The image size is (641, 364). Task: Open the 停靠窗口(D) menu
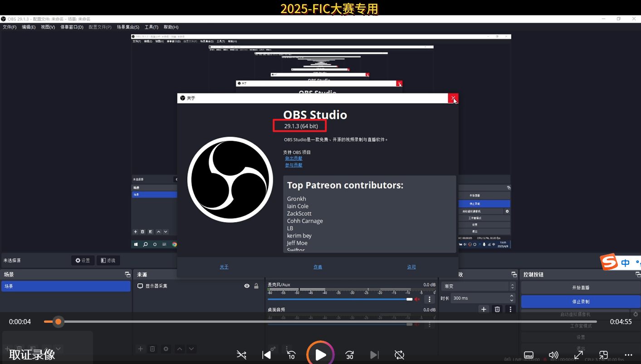pyautogui.click(x=72, y=27)
